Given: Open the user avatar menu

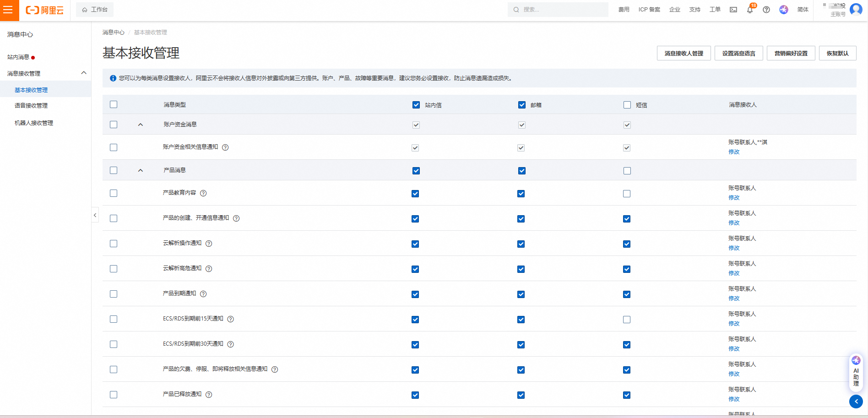Looking at the screenshot, I should 856,9.
